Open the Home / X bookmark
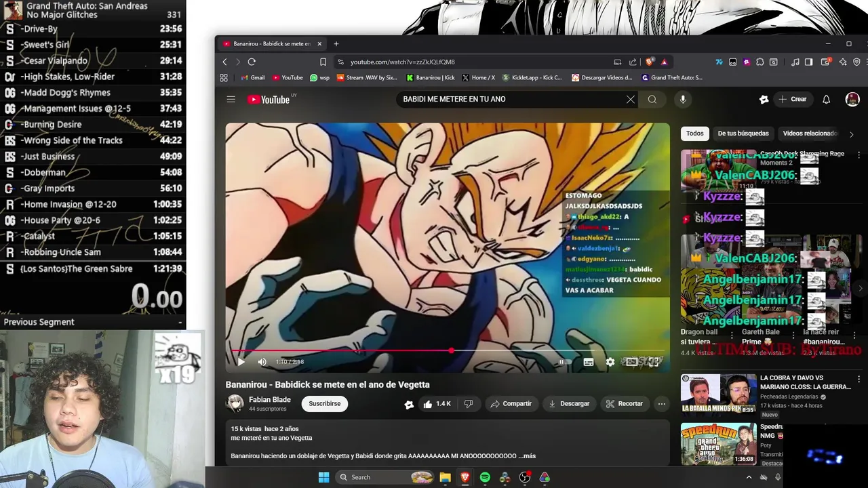868x488 pixels. coord(478,78)
